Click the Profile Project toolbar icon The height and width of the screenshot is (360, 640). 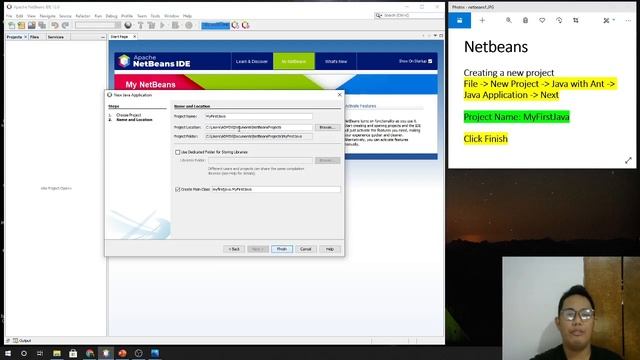(189, 25)
